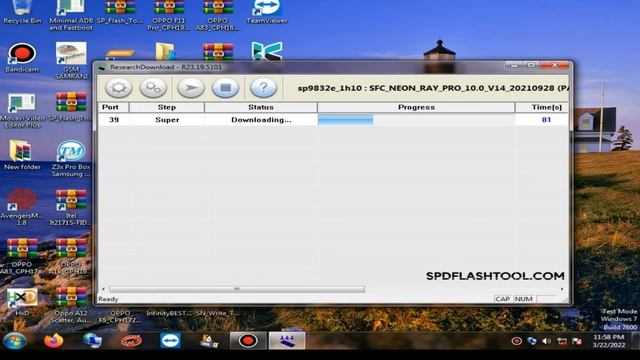This screenshot has height=360, width=640.
Task: Select the OPPO F11 Pro_CPH19... archive icon
Action: click(x=169, y=16)
